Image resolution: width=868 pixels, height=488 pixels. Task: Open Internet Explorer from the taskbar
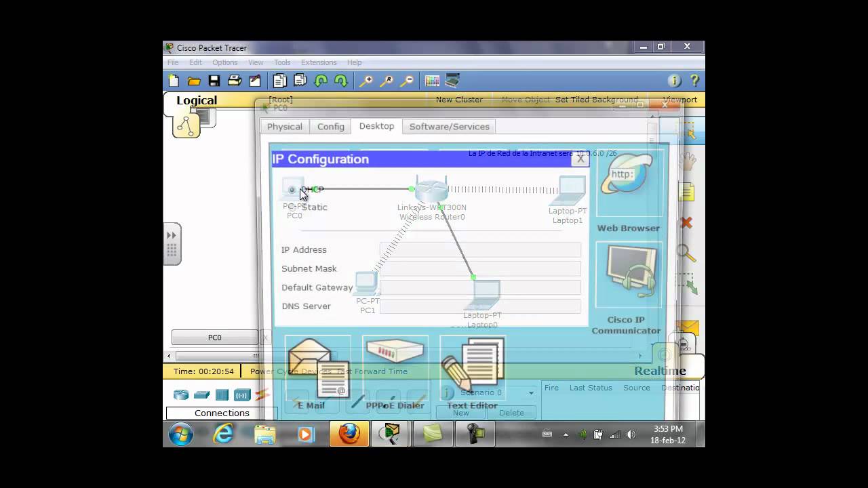point(223,434)
